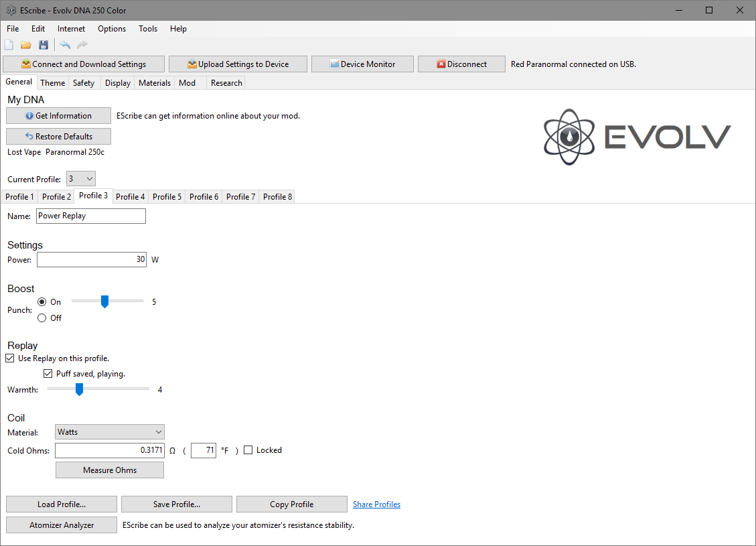Enable the Locked cold ohms checkbox

pos(248,450)
